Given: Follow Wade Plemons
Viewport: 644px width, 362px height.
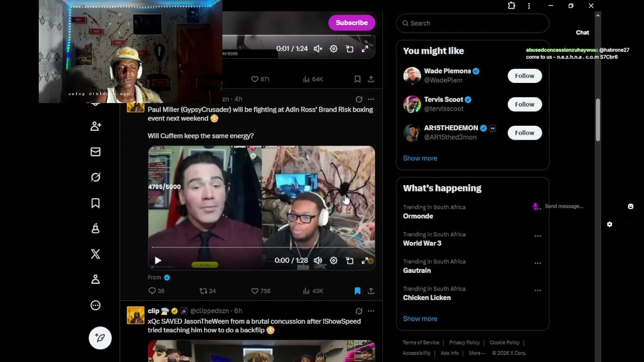Looking at the screenshot, I should pyautogui.click(x=524, y=75).
